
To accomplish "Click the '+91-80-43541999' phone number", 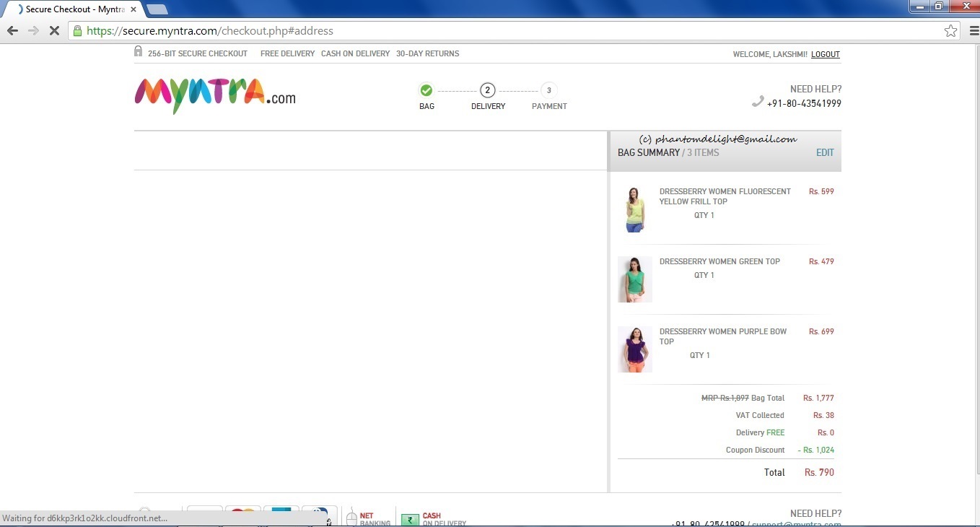I will pos(804,103).
